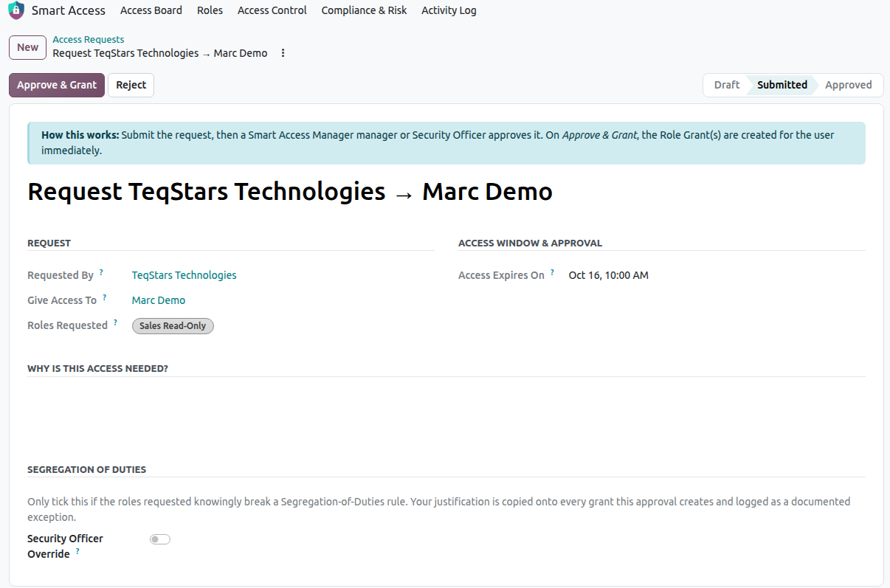This screenshot has height=588, width=890.
Task: Click the Access Window & Approval section heading
Action: (531, 243)
